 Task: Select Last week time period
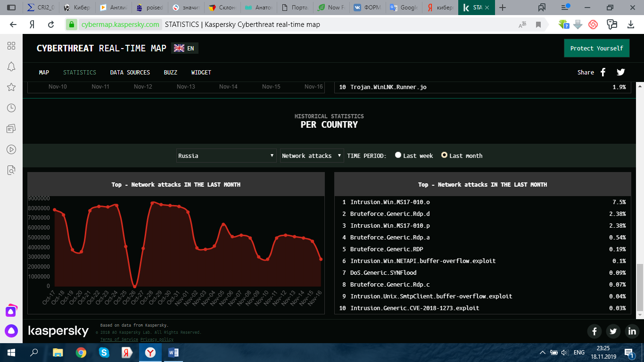tap(398, 155)
